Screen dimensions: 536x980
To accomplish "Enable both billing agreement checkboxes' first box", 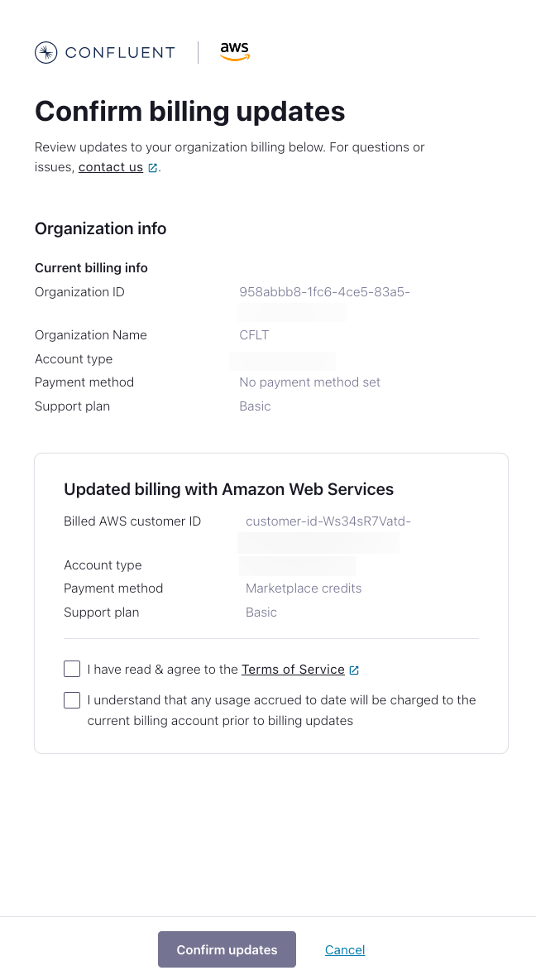I will [x=72, y=668].
